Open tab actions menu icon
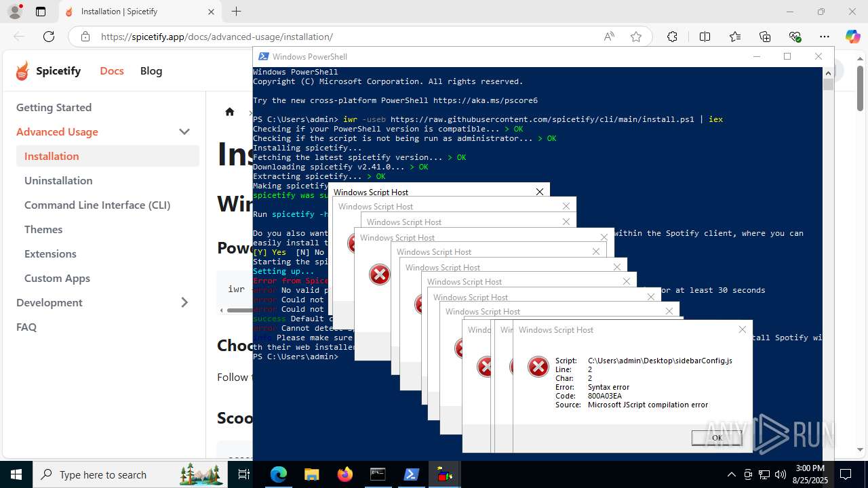868x488 pixels. 41,12
